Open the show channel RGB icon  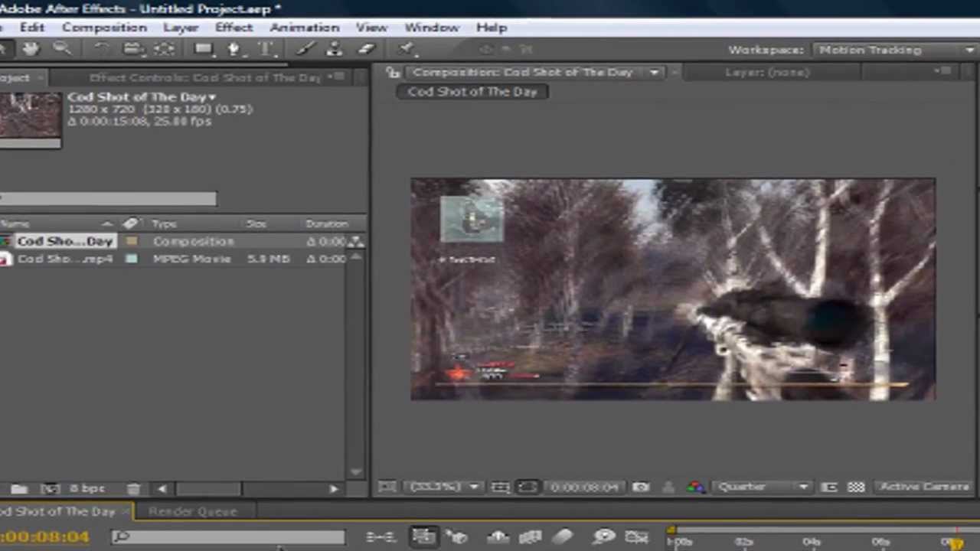[x=695, y=487]
